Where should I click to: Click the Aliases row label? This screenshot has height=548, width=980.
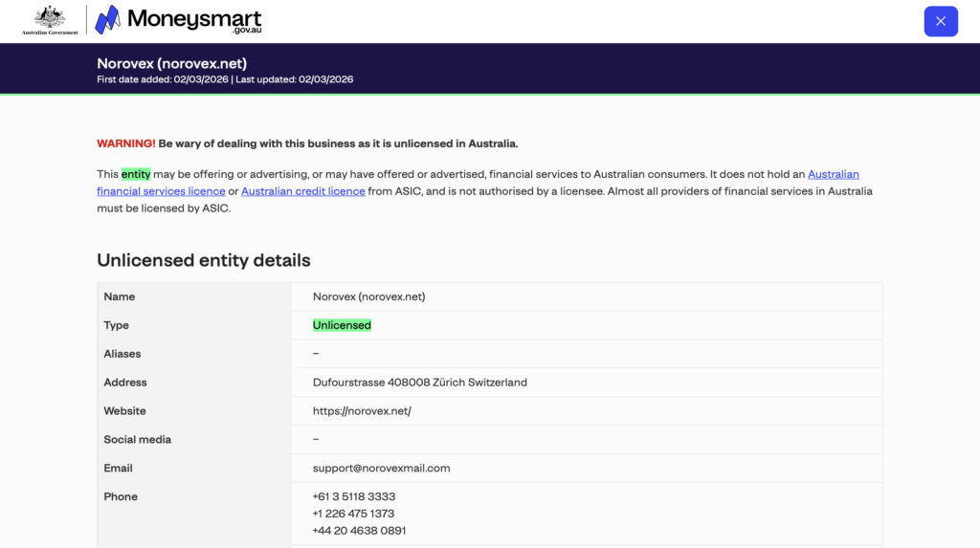tap(122, 354)
